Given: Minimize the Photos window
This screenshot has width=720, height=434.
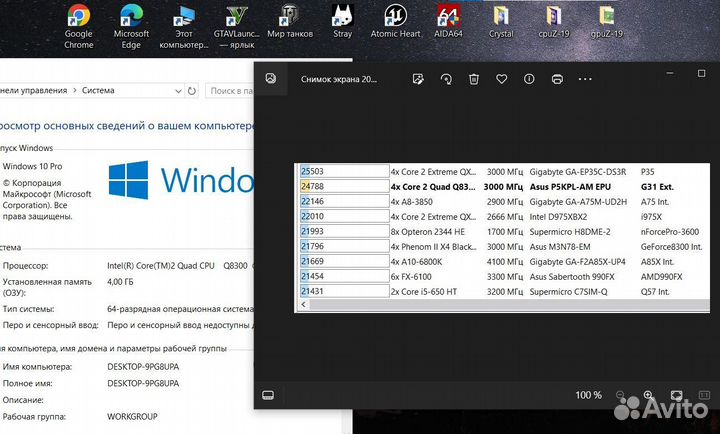Looking at the screenshot, I should tap(670, 73).
